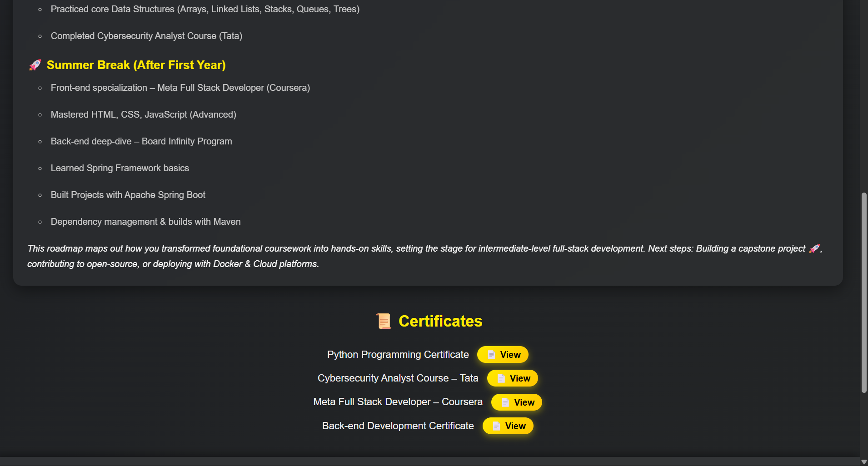
Task: Toggle the bullet next to Built Projects with Apache Spring Boot
Action: point(41,194)
